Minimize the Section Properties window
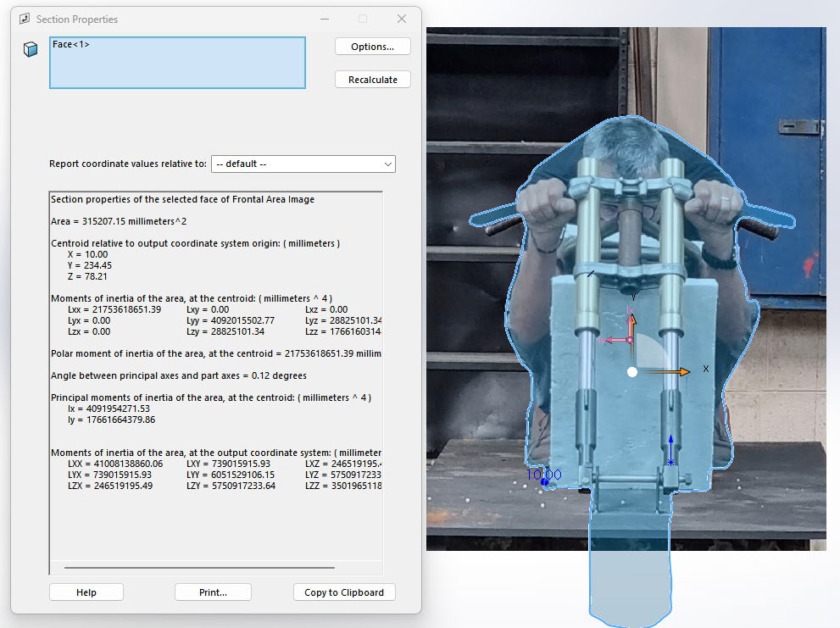Image resolution: width=840 pixels, height=628 pixels. pyautogui.click(x=324, y=19)
